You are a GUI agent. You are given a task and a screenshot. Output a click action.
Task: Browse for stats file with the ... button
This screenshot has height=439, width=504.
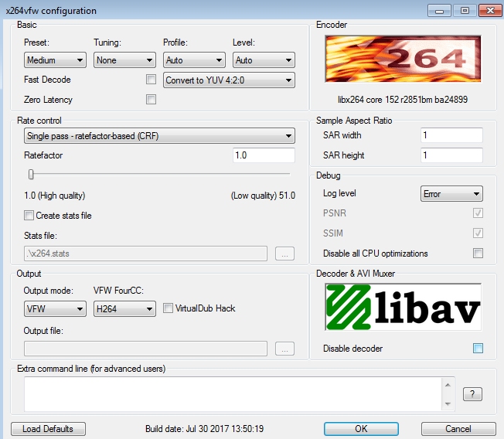pyautogui.click(x=284, y=254)
